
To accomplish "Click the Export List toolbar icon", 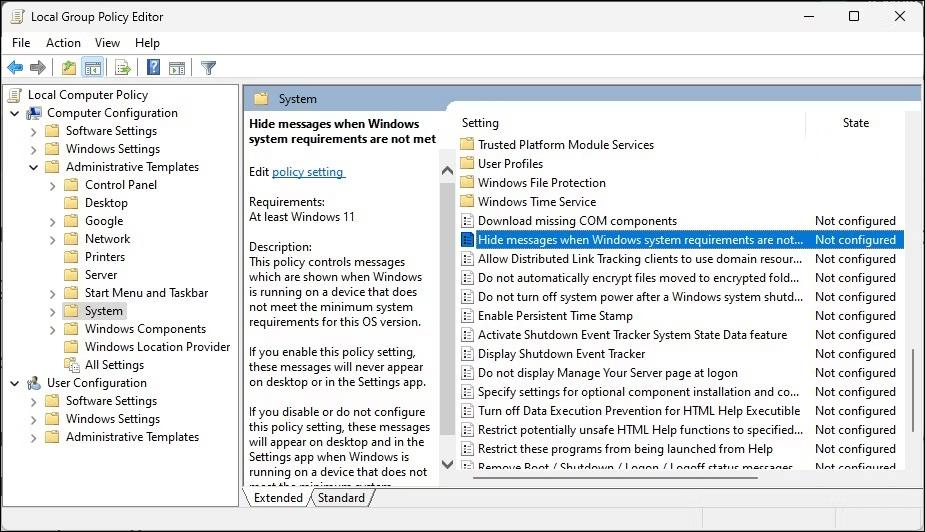I will point(122,68).
